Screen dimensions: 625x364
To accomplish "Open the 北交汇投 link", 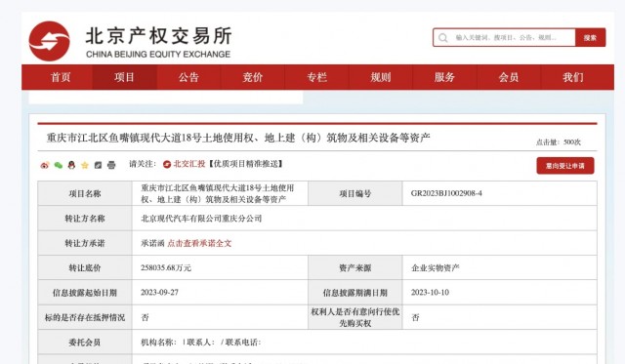I will pyautogui.click(x=189, y=164).
